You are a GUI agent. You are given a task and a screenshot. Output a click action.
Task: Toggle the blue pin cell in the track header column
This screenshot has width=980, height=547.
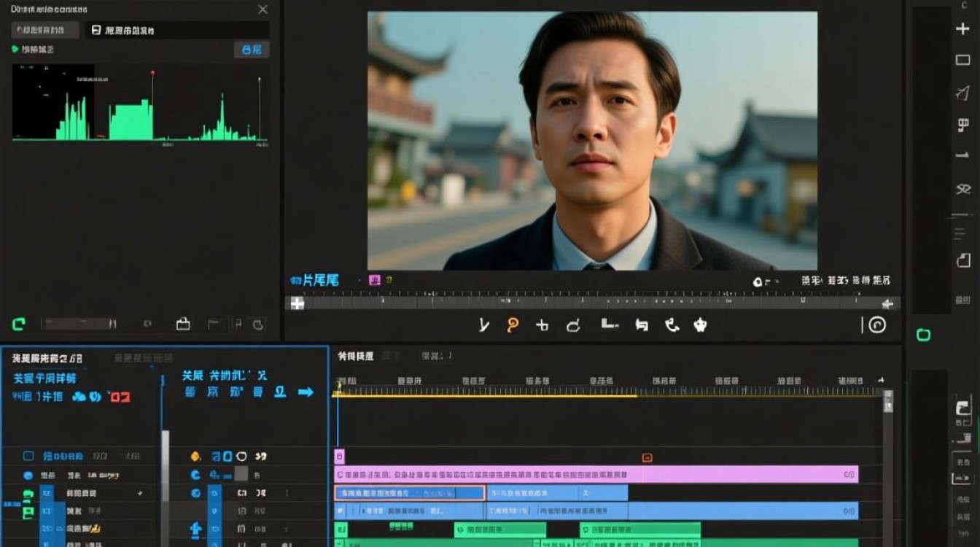pos(215,511)
